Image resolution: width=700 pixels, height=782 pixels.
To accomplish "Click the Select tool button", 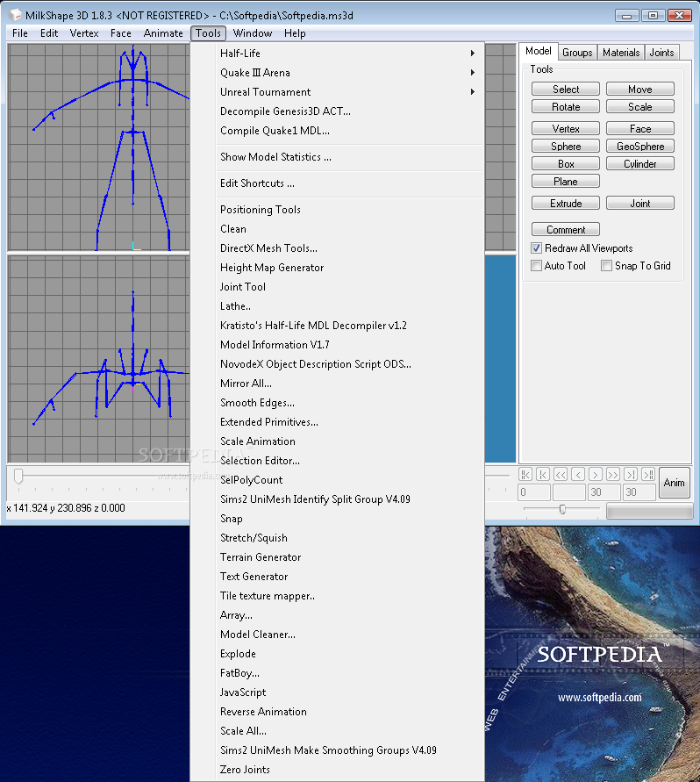I will coord(566,89).
